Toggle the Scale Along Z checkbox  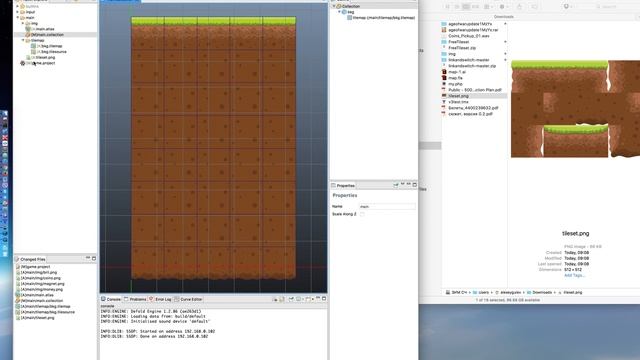pos(362,214)
